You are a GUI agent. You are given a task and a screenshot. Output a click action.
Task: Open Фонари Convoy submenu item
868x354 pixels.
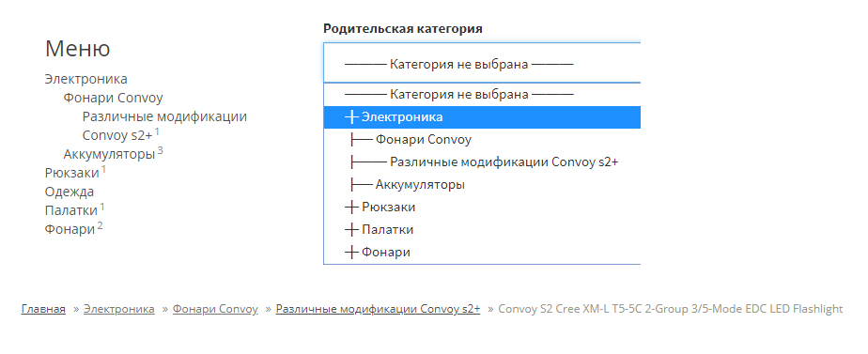pyautogui.click(x=113, y=98)
